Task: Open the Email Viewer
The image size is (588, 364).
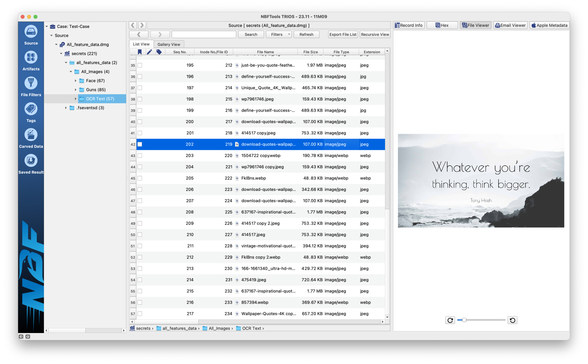Action: coord(510,25)
